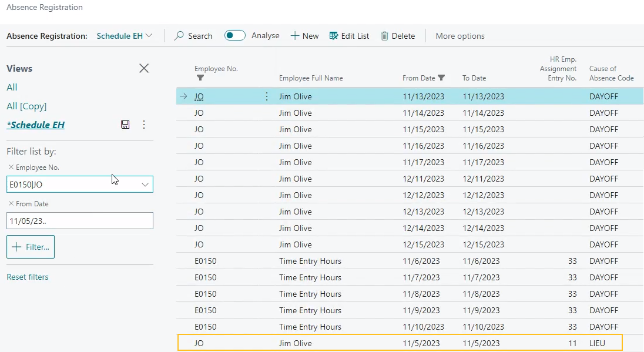
Task: Click the + Filter... button
Action: tap(30, 247)
